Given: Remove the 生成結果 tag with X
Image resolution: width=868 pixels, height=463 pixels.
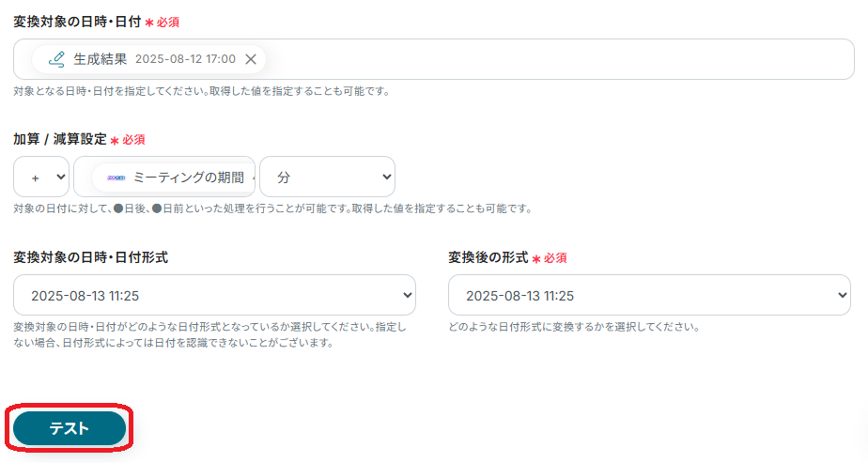Looking at the screenshot, I should (x=251, y=59).
